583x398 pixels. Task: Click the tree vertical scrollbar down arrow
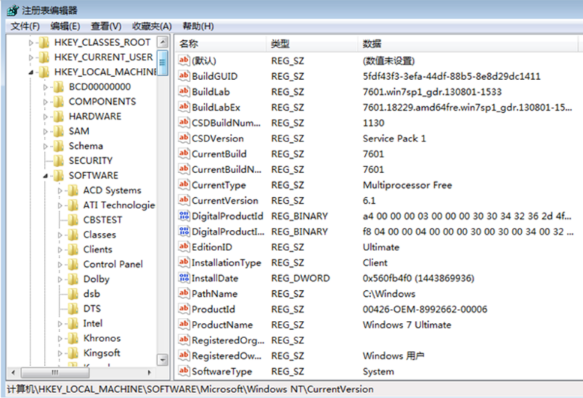pyautogui.click(x=162, y=360)
